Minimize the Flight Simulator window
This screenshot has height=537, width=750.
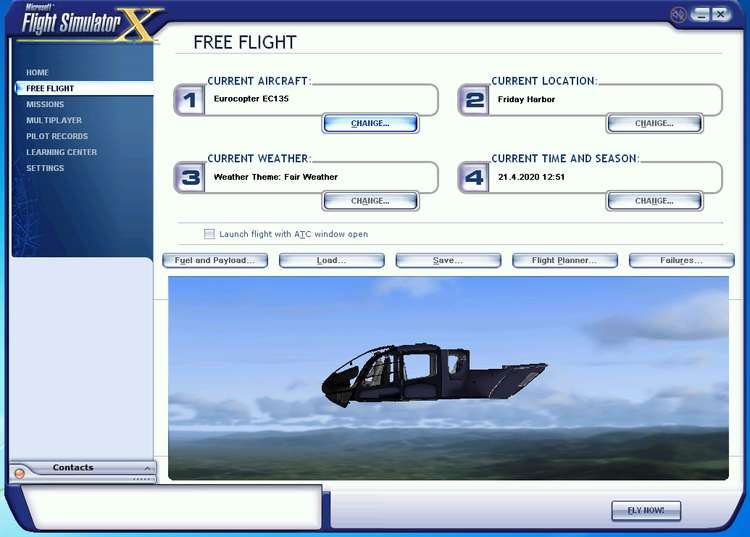tap(700, 14)
